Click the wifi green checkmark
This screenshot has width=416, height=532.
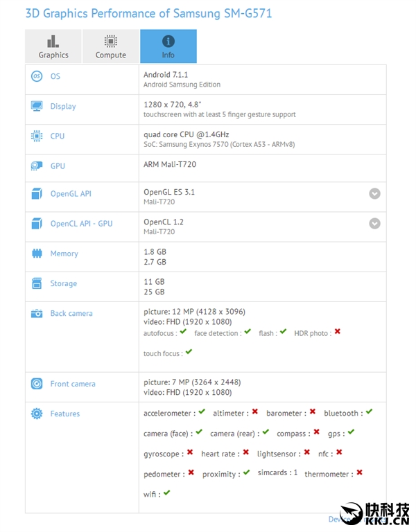pos(167,493)
